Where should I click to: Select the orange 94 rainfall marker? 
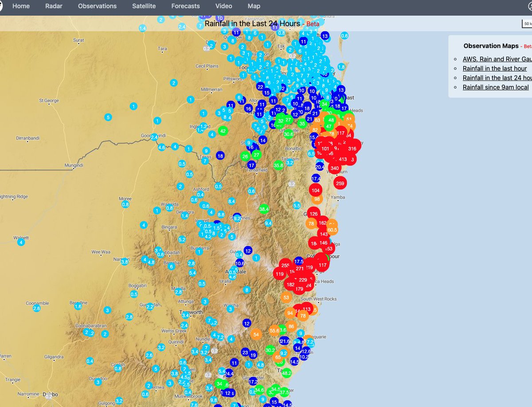(290, 313)
